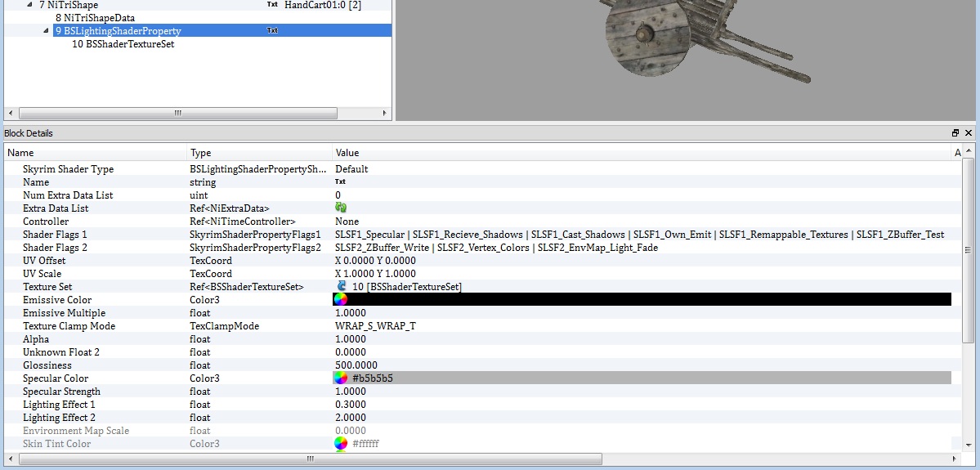Click the Emissive Multiple value 1.0000

click(351, 312)
